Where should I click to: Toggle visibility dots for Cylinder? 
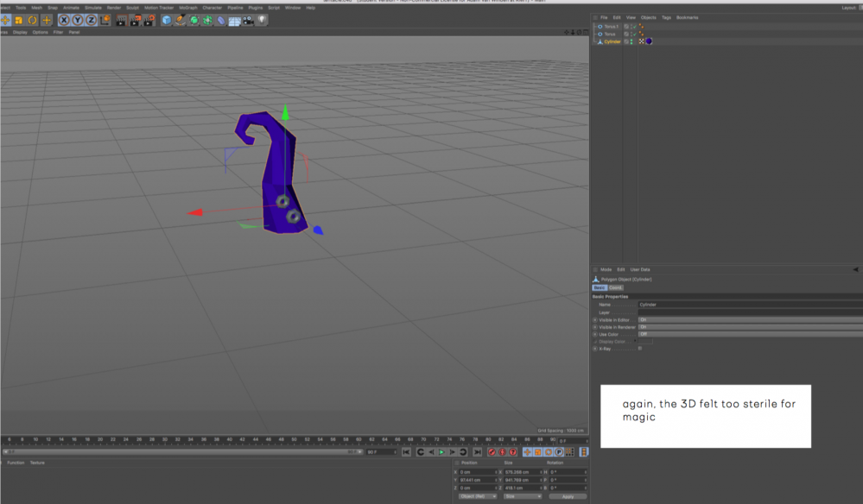tap(631, 41)
